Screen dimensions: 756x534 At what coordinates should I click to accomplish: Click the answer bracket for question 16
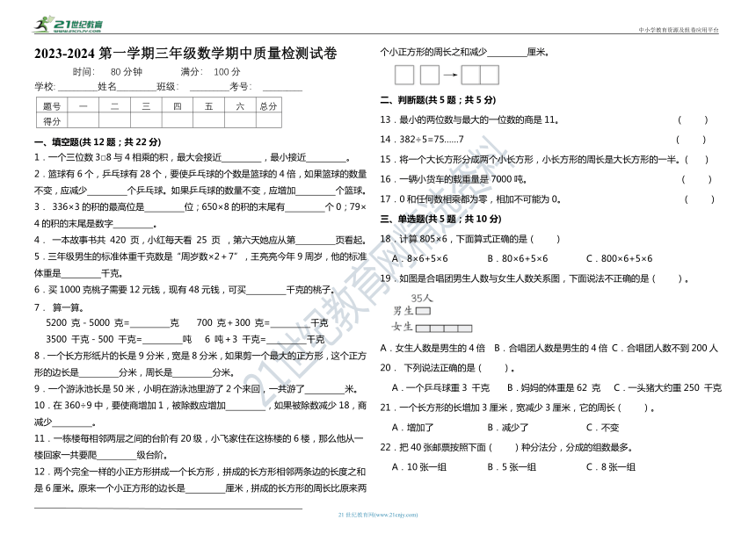(697, 179)
